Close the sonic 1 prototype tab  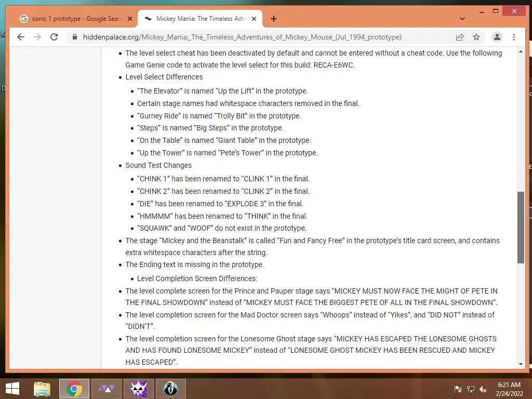coord(129,19)
